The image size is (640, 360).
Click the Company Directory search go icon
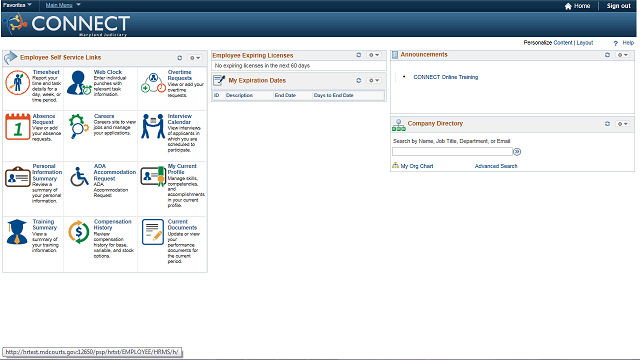[x=517, y=152]
